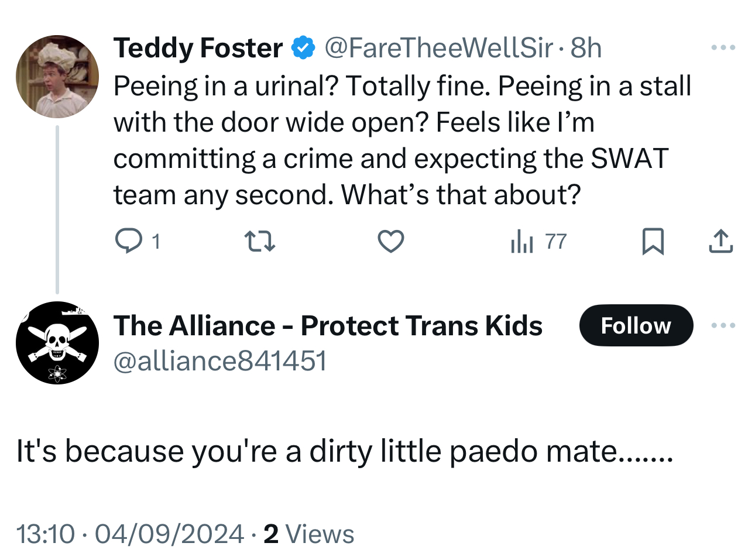Click the reply icon under Teddy Foster's tweet
Viewport: 755px width, 560px height.
coord(128,241)
